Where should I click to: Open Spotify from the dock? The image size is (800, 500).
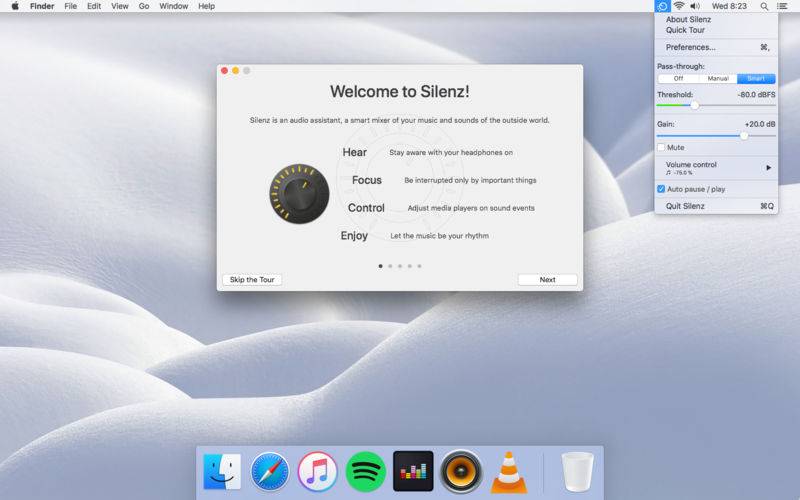pyautogui.click(x=365, y=472)
